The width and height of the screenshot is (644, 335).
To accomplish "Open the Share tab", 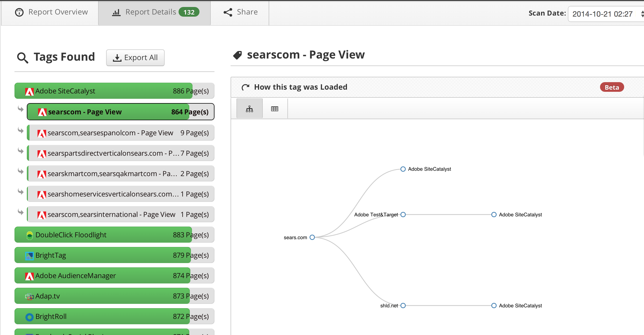I will click(240, 13).
